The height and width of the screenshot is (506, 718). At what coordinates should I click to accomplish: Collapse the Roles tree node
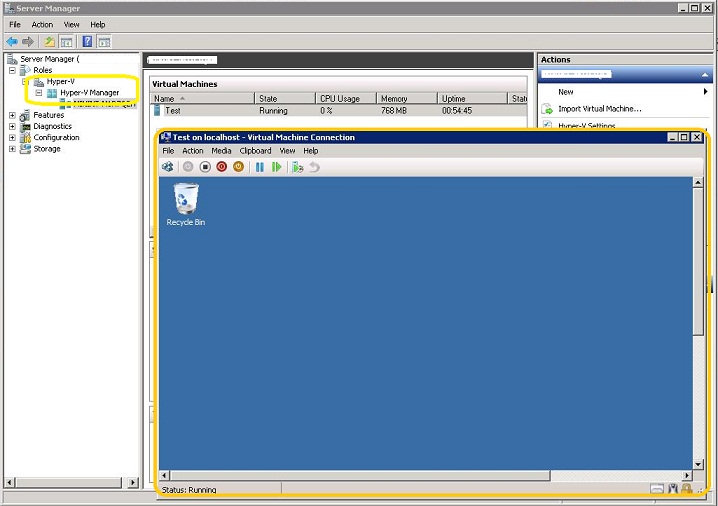click(x=12, y=70)
